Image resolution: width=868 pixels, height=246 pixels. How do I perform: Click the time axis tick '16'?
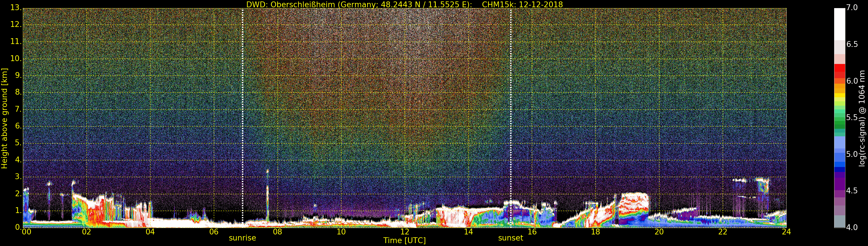[532, 232]
